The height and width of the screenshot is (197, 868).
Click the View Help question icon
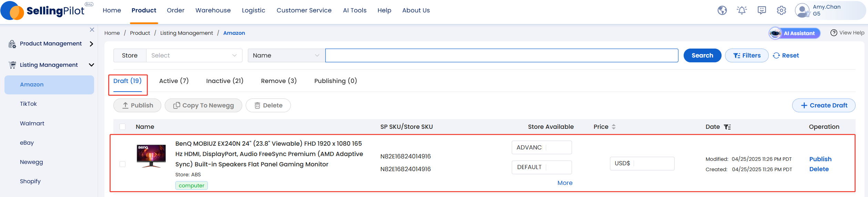(834, 33)
